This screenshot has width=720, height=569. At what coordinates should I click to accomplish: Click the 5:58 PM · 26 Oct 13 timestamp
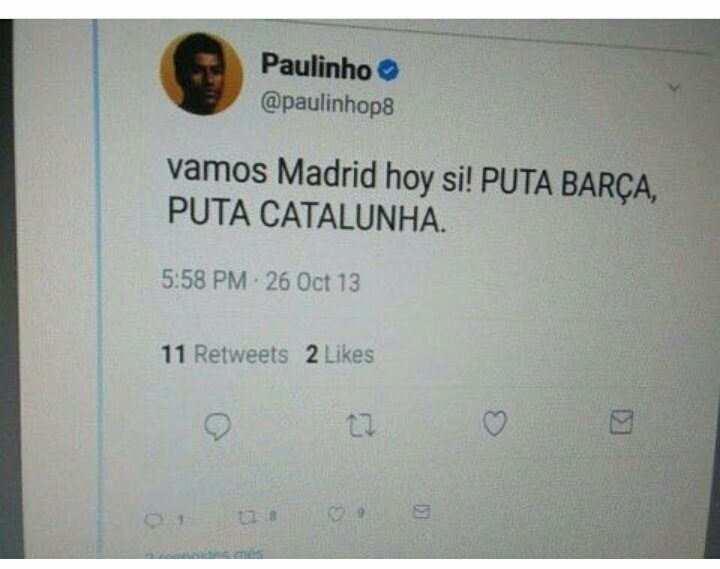click(x=261, y=281)
